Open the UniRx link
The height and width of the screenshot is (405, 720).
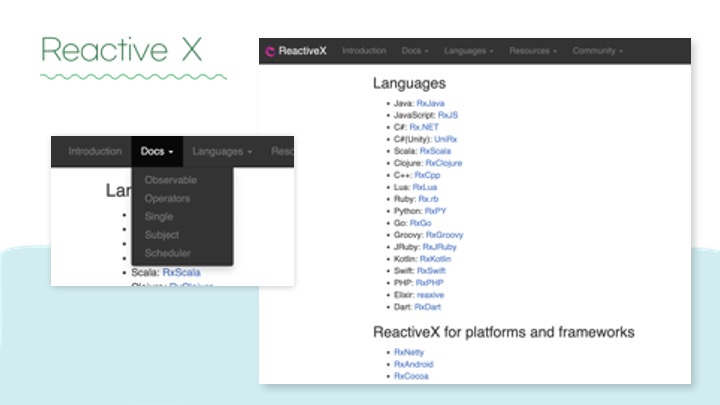445,139
